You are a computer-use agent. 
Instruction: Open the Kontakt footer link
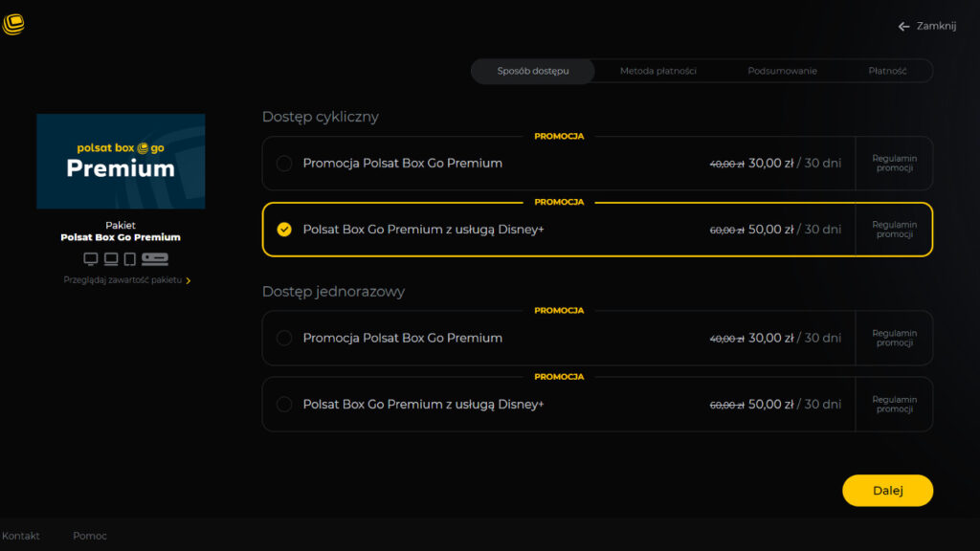point(21,536)
